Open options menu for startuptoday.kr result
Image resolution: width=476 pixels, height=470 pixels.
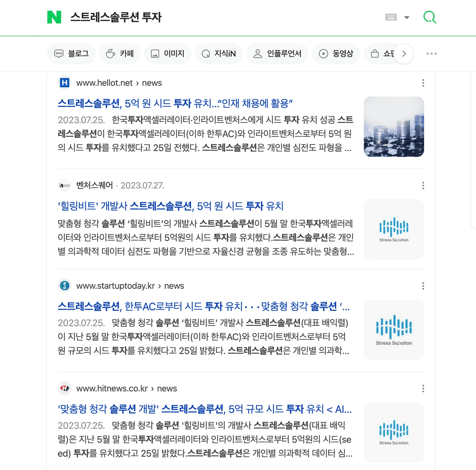pos(423,286)
